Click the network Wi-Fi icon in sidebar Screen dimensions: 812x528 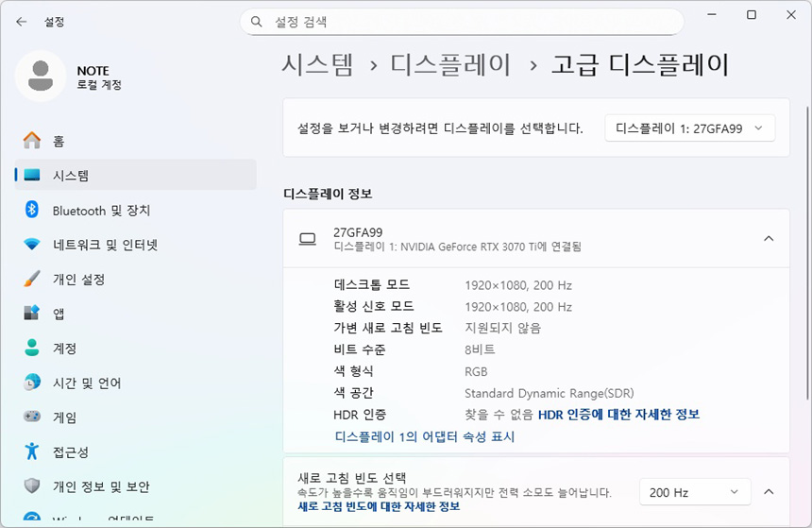[32, 245]
